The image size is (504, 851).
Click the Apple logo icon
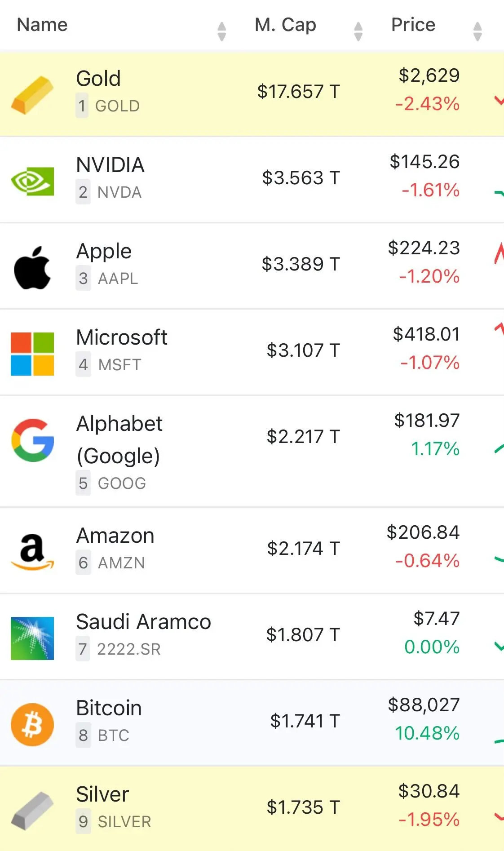click(32, 267)
